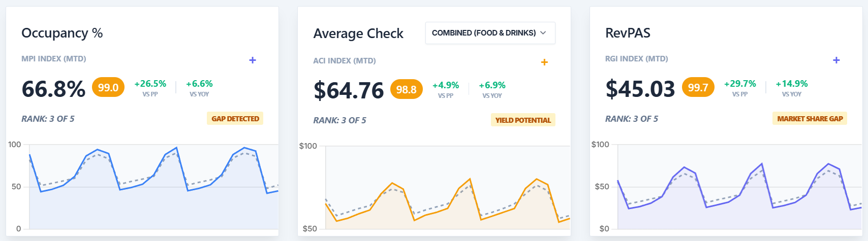Screen dimensions: 868x241
Task: Select the 99.0 MPI index pill
Action: (x=108, y=88)
